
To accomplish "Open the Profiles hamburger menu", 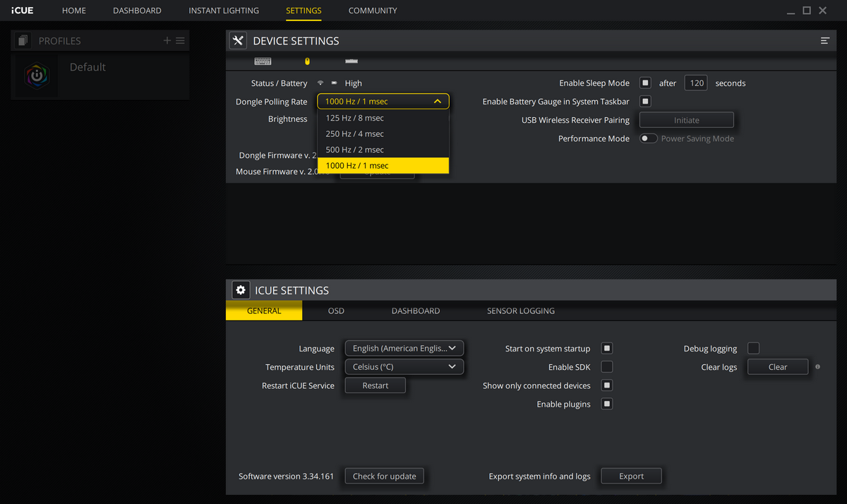I will coord(181,41).
